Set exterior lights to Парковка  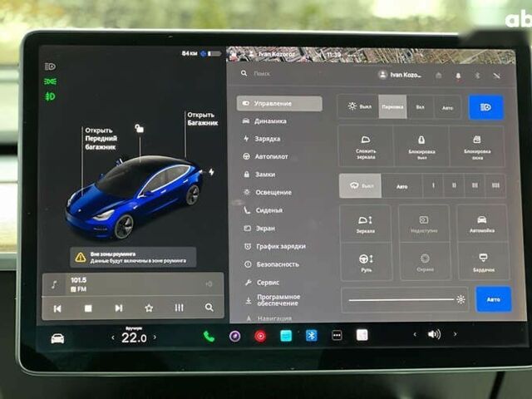[392, 107]
